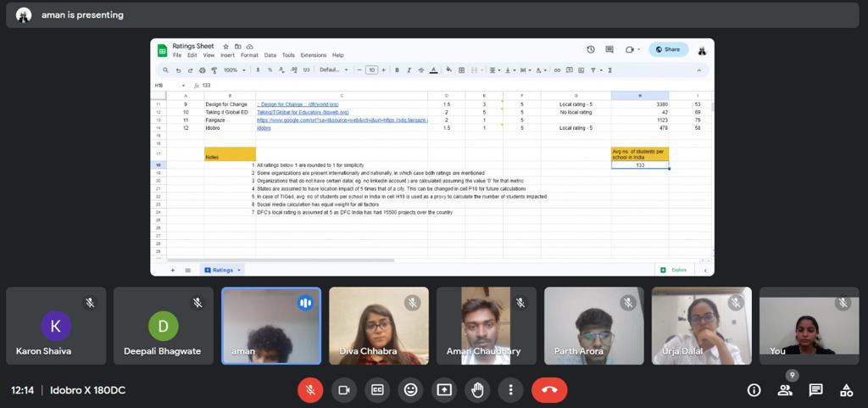This screenshot has width=868, height=408.
Task: Click the present now button
Action: click(x=444, y=390)
